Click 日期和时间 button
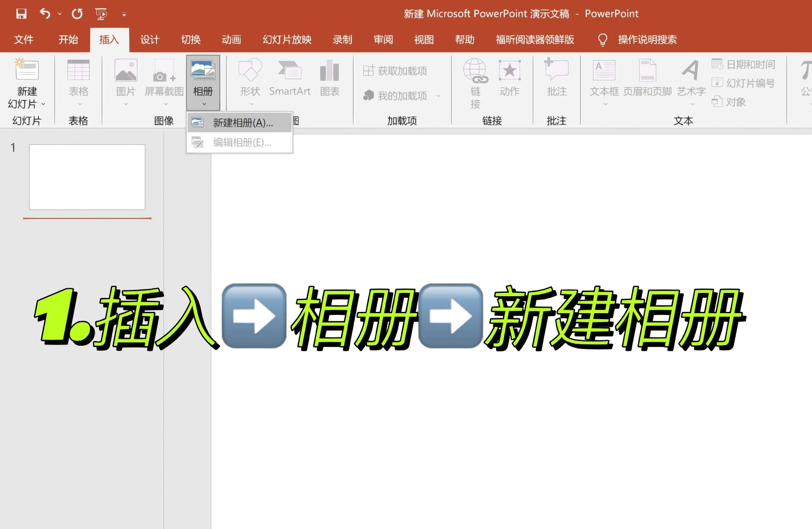The width and height of the screenshot is (812, 529). pos(743,64)
